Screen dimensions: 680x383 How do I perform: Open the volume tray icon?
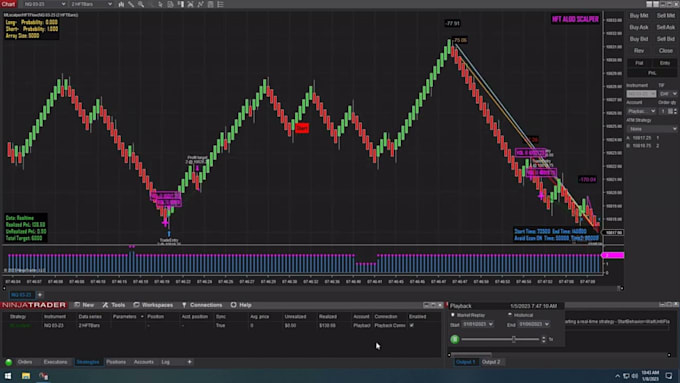pyautogui.click(x=634, y=376)
